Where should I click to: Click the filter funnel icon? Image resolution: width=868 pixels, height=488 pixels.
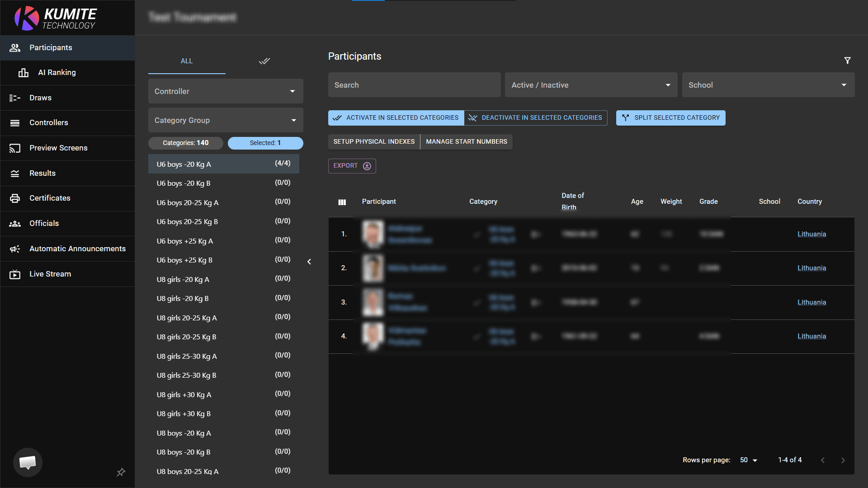(x=847, y=61)
